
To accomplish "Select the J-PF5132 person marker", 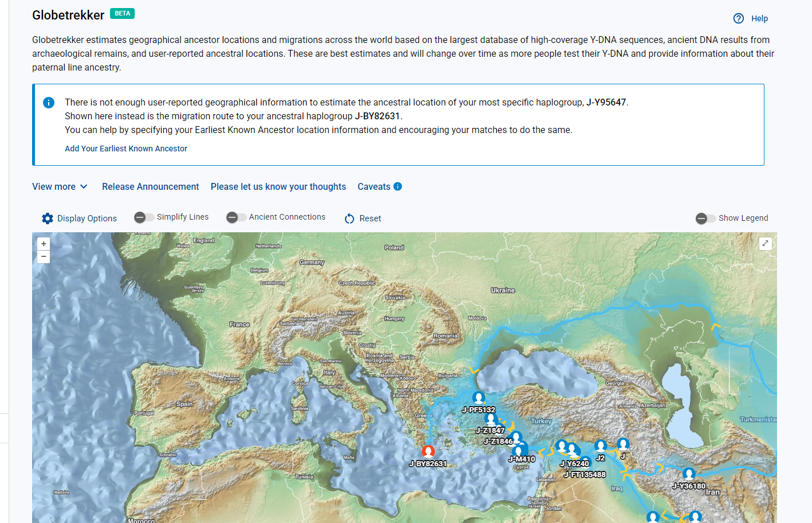I will point(479,398).
